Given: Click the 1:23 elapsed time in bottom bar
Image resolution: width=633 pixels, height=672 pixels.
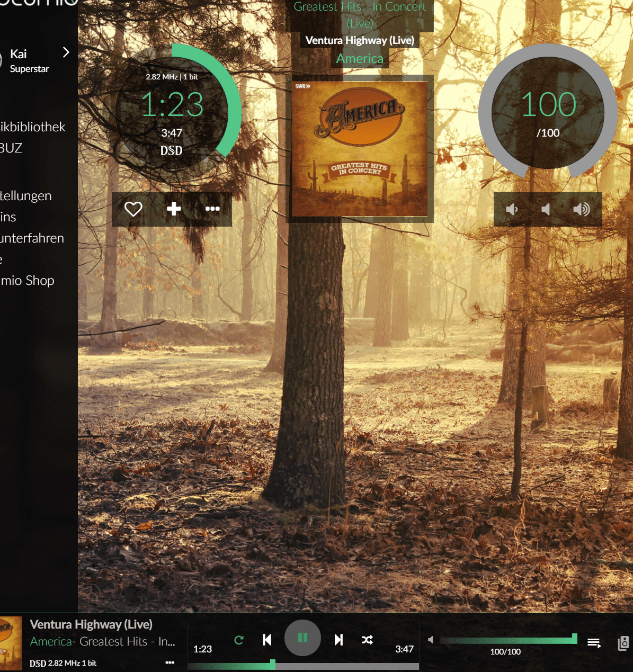Looking at the screenshot, I should tap(202, 649).
